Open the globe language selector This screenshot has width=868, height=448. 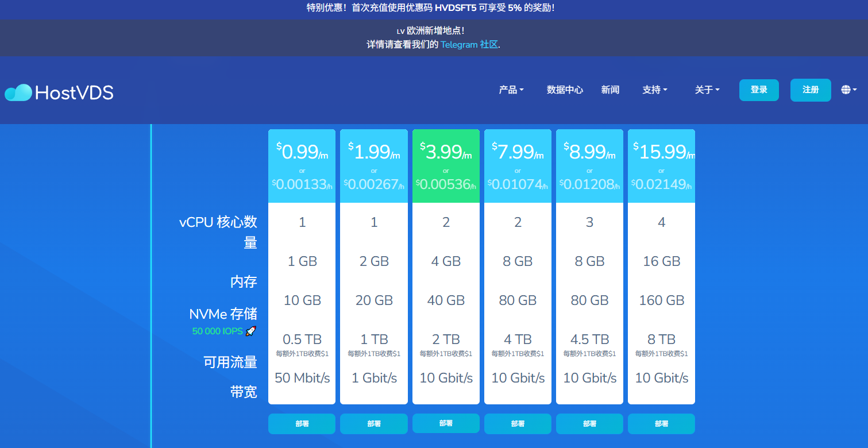click(848, 90)
